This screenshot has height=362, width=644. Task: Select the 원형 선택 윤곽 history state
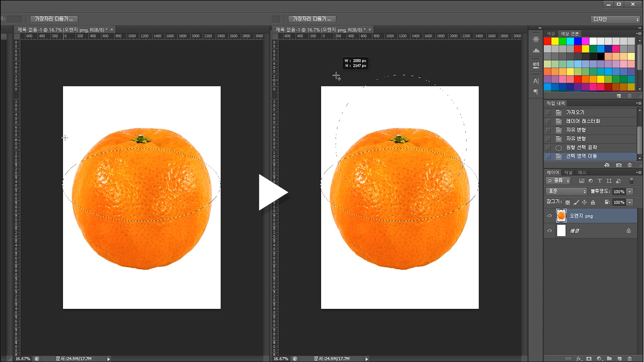pyautogui.click(x=581, y=147)
